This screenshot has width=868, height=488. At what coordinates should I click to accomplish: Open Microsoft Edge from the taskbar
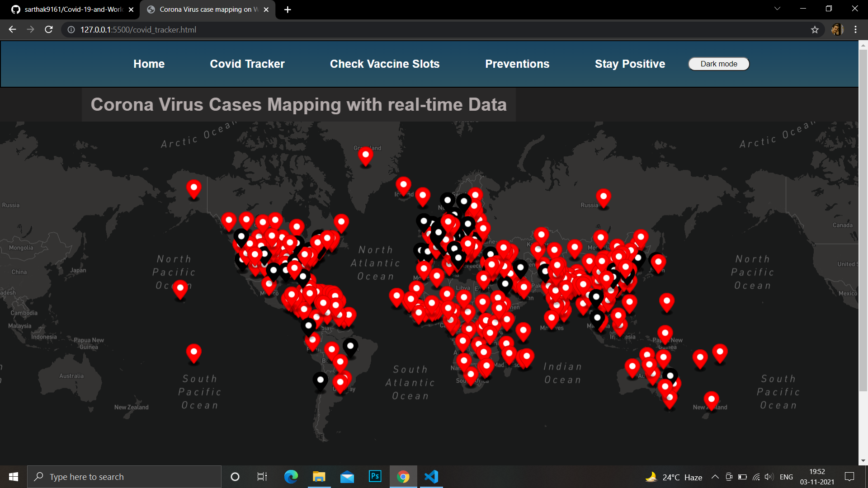click(x=291, y=476)
